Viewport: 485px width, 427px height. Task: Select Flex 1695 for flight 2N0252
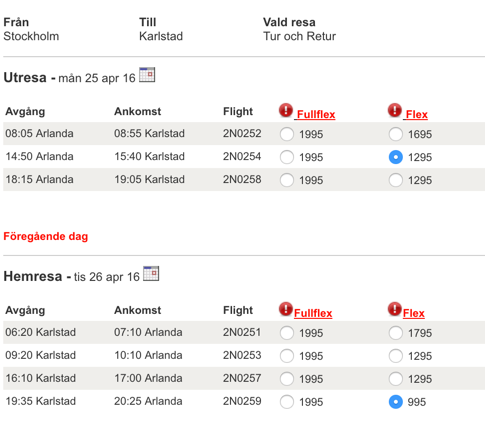pos(396,134)
